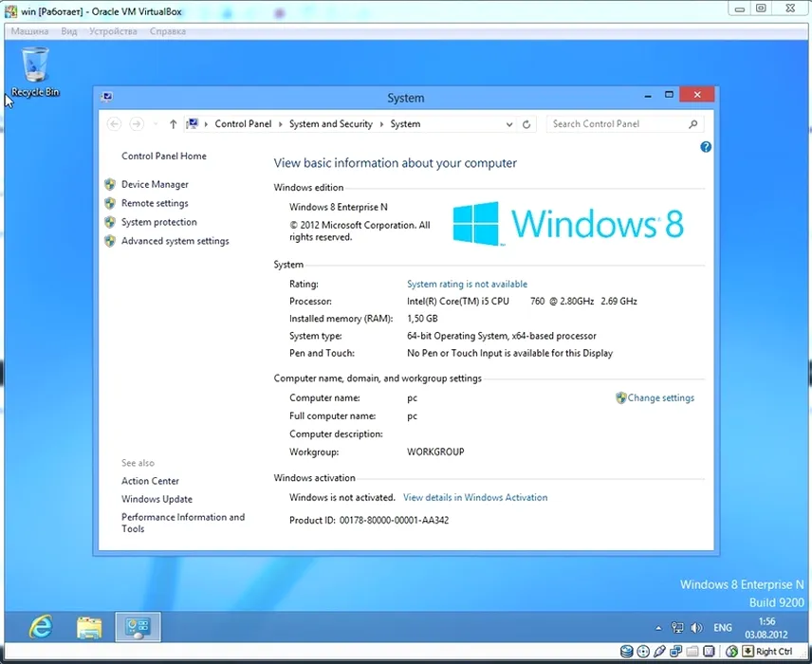Open Help via the blue question mark
Viewport: 812px width, 664px height.
[706, 147]
